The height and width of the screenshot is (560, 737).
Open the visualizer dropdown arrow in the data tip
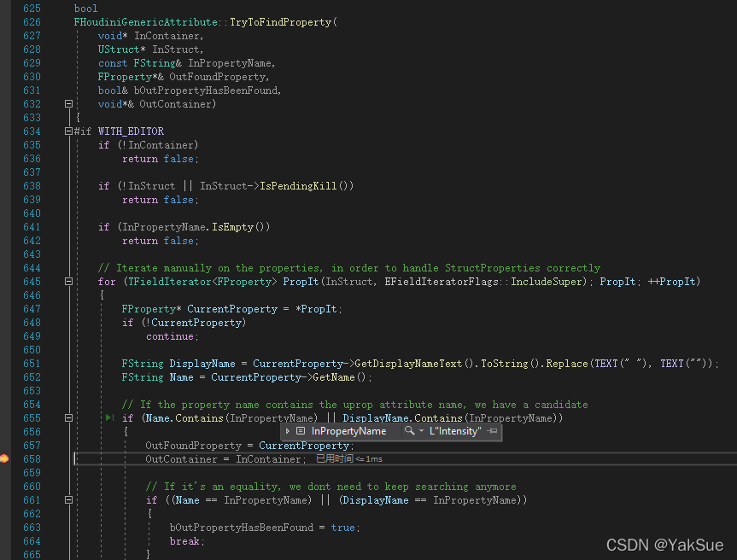click(x=421, y=431)
